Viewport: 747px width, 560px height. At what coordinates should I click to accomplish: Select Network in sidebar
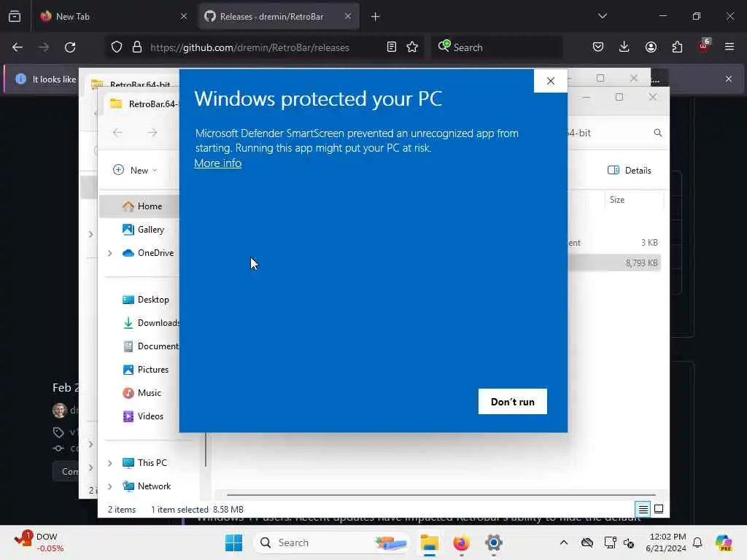146,486
